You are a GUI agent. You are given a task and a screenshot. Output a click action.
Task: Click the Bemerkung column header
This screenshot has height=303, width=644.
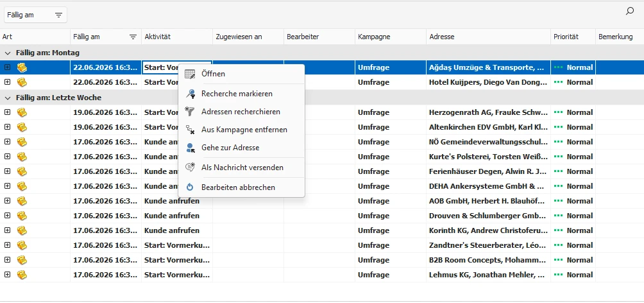[x=620, y=37]
